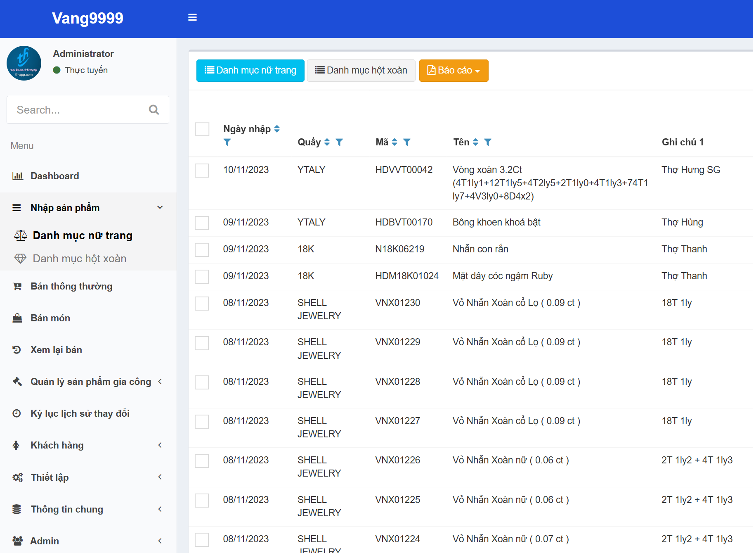The image size is (756, 553).
Task: Click the Thiết lập gears icon
Action: tap(18, 477)
